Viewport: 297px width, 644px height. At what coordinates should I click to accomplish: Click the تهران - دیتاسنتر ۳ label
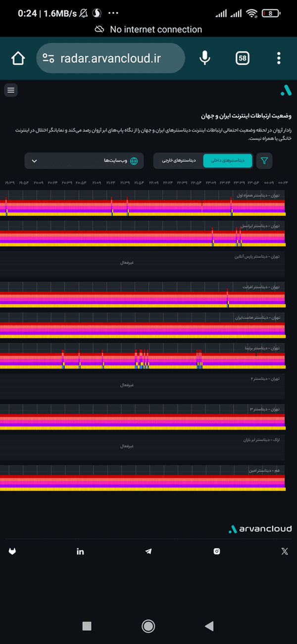[265, 409]
